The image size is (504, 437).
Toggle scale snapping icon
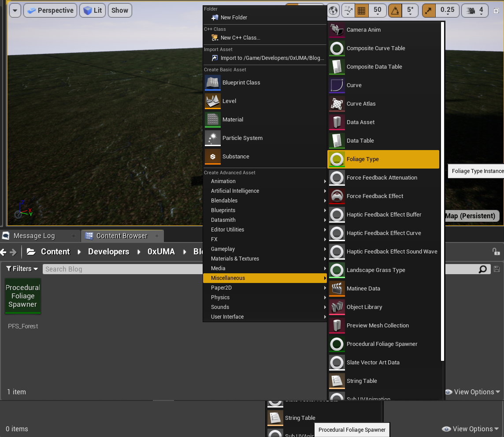[x=429, y=11]
